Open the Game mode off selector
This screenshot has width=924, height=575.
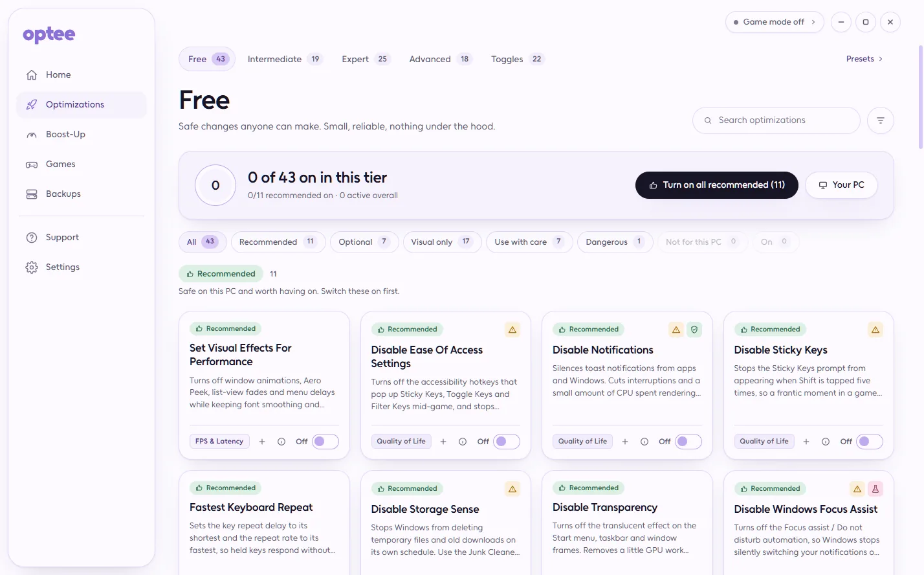click(775, 22)
